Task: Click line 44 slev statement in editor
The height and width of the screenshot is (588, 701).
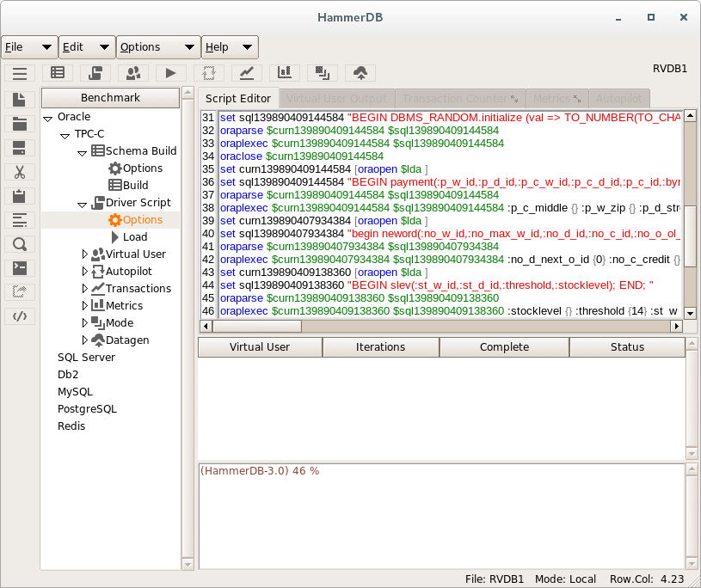Action: pos(437,285)
